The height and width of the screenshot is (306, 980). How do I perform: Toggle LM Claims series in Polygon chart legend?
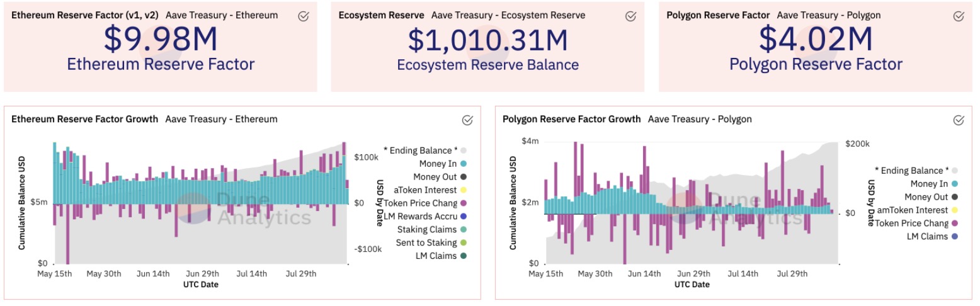(933, 236)
